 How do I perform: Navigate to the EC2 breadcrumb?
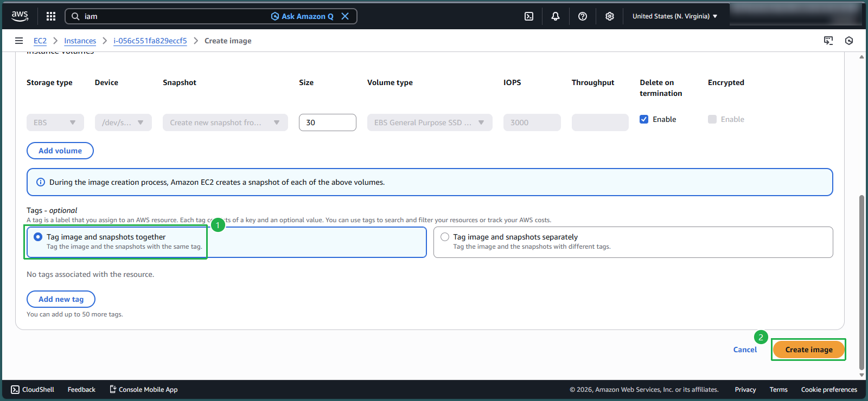click(x=40, y=41)
